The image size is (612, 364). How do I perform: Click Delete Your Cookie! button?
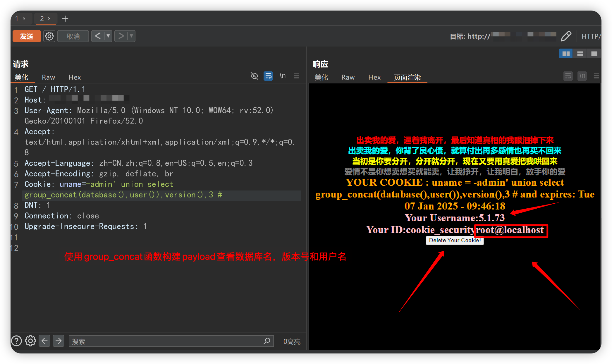pos(454,240)
